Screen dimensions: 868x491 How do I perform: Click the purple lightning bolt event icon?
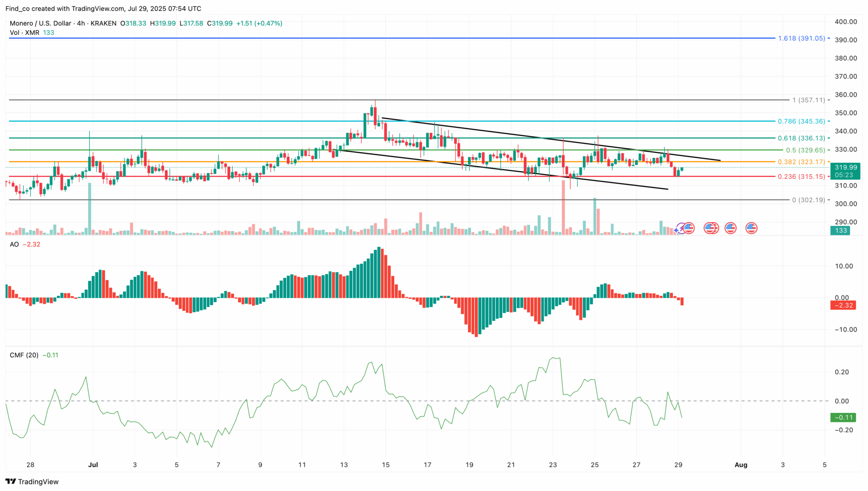[x=682, y=228]
